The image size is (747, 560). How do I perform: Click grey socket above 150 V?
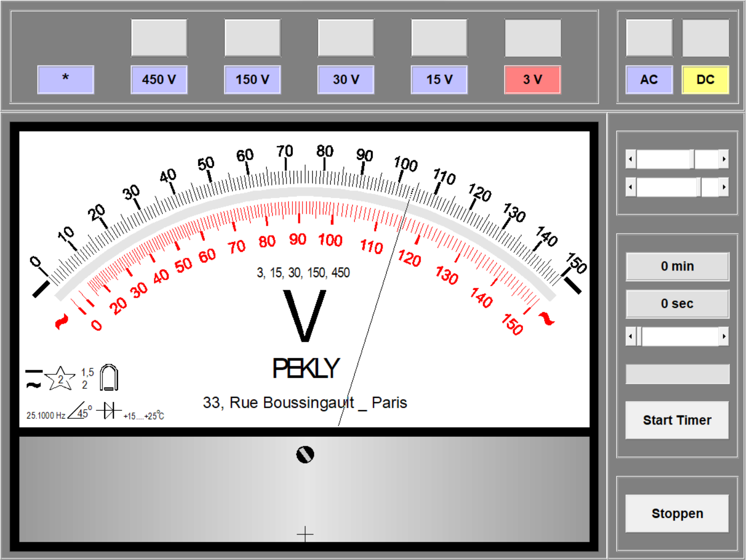click(x=252, y=38)
